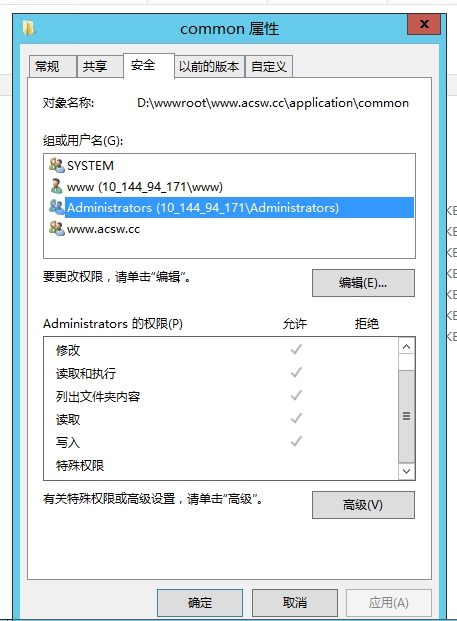The height and width of the screenshot is (621, 457).
Task: Click the www user icon
Action: 57,186
